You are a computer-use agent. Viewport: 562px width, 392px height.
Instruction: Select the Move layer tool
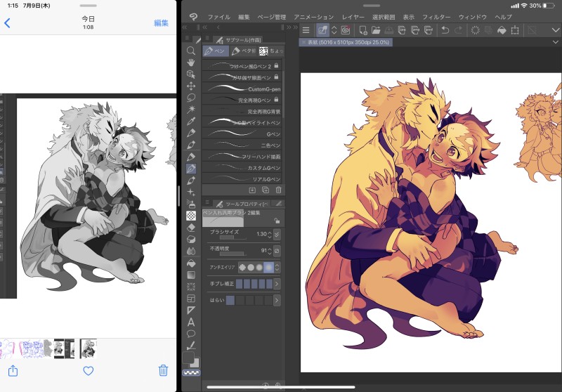tap(191, 86)
